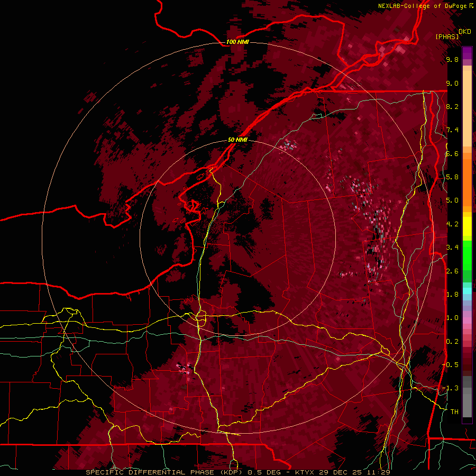Pick the yellow band on the color bar
476x476 pixels.
[467, 226]
